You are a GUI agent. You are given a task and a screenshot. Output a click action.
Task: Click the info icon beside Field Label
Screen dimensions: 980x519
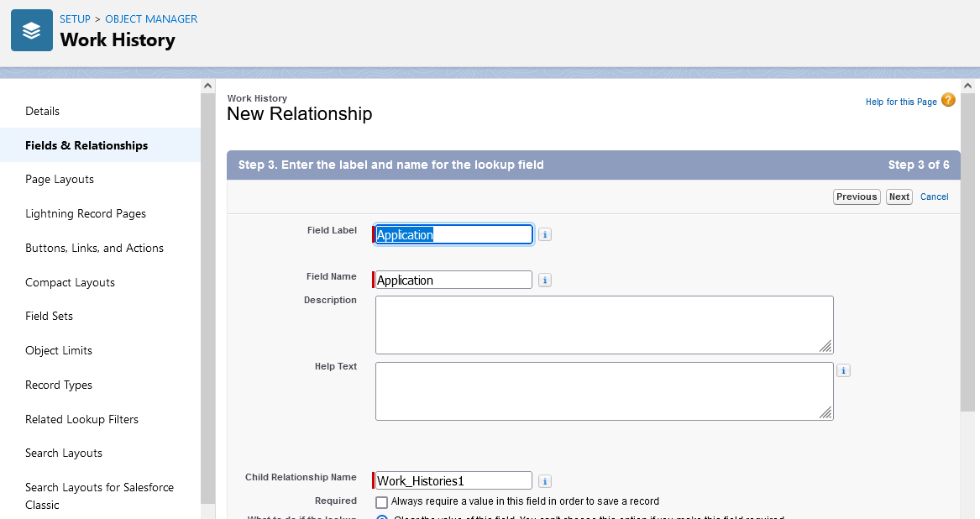tap(545, 235)
